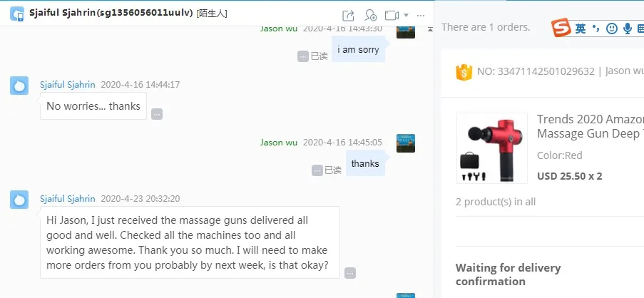Open the more options ellipsis in header
The image size is (644, 298).
pos(420,16)
